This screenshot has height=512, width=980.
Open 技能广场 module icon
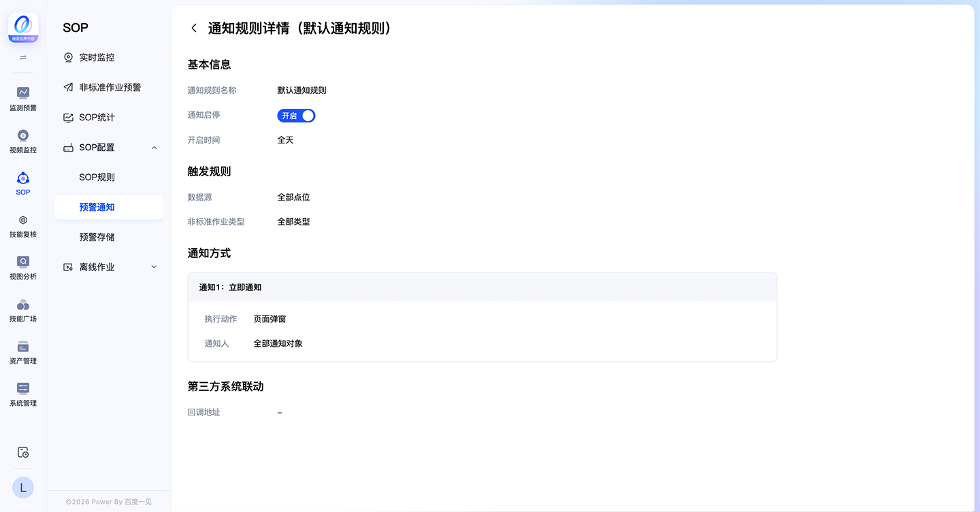pos(23,305)
